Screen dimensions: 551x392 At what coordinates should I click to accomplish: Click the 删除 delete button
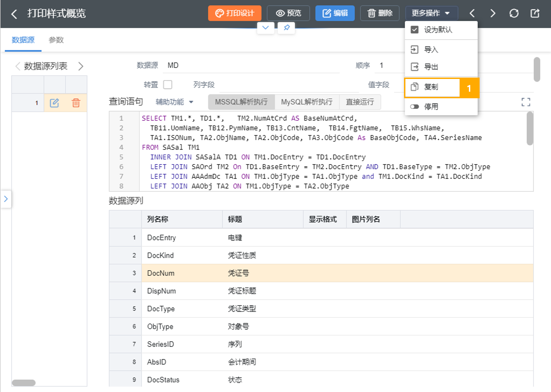380,13
